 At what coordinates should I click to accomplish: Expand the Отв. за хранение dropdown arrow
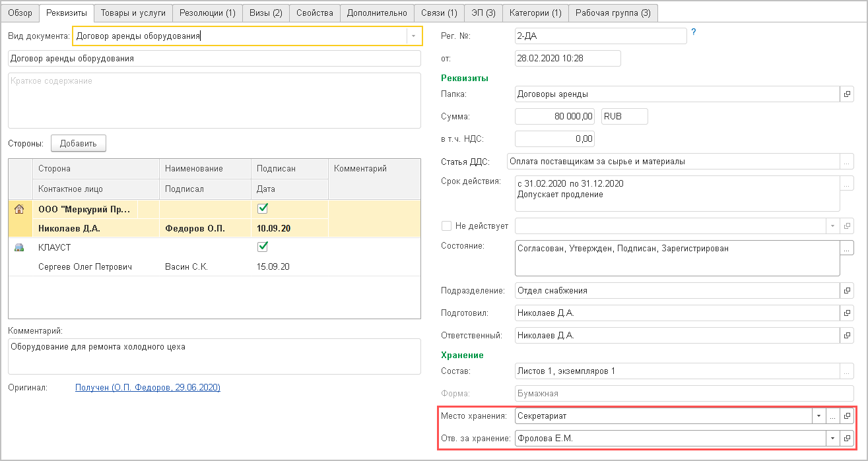point(833,439)
